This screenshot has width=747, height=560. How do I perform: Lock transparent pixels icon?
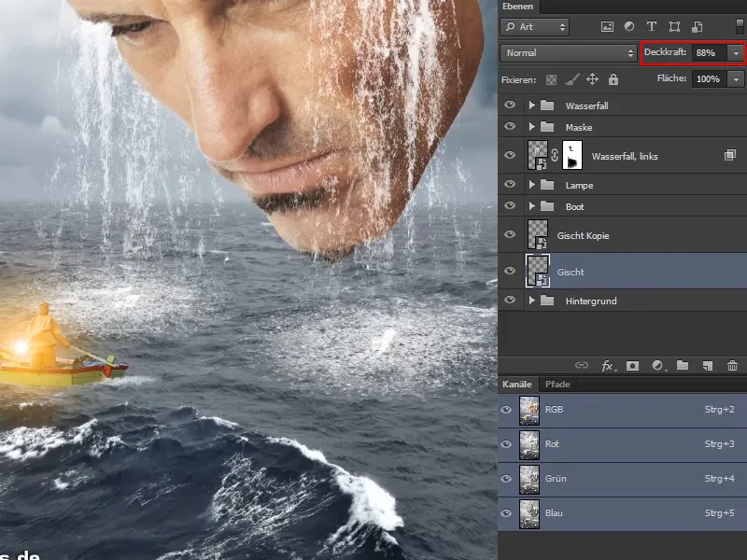(551, 79)
